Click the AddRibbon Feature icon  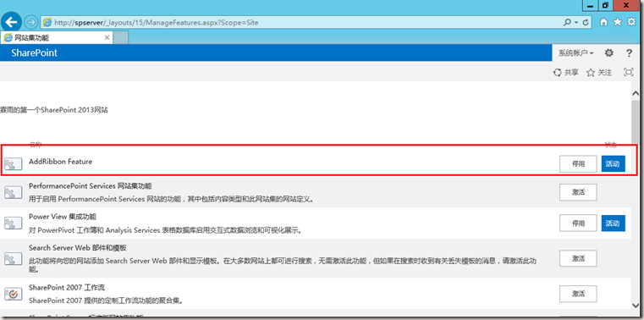(14, 164)
